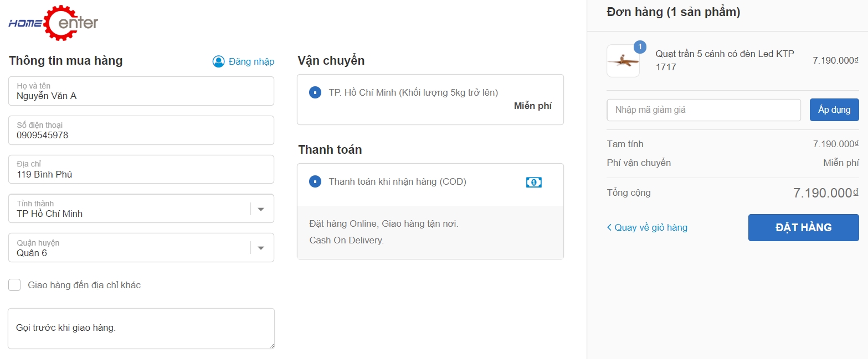This screenshot has height=359, width=868.
Task: Click the order note textarea
Action: [x=141, y=328]
